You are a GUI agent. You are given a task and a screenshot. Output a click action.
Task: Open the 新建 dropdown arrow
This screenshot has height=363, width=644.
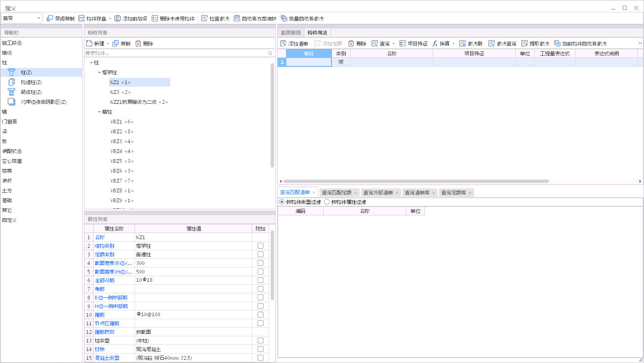click(108, 44)
